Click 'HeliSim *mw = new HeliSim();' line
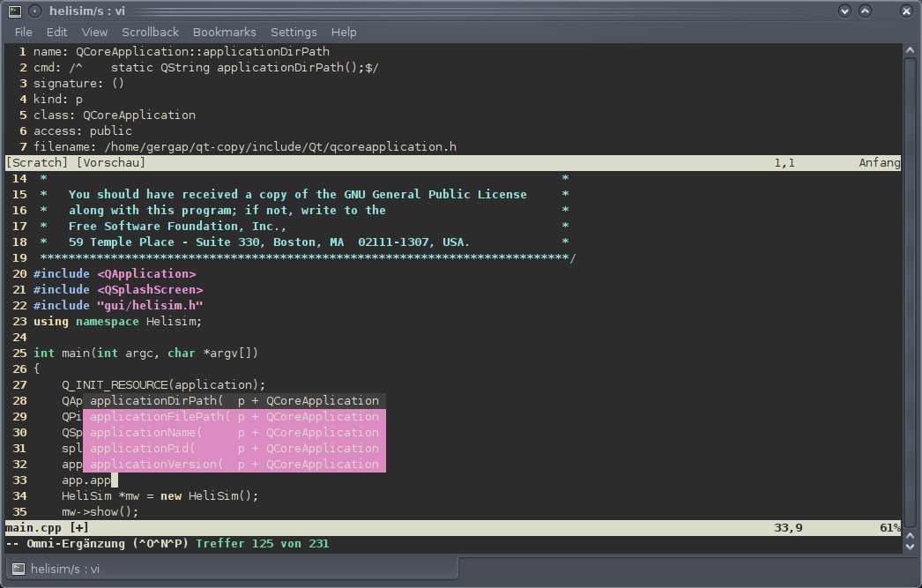 160,496
